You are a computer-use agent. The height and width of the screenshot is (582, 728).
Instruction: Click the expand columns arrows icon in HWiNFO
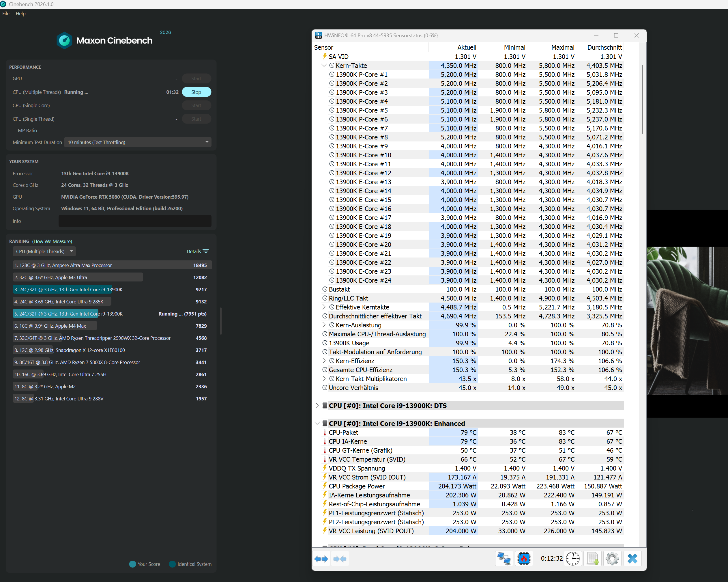pos(321,559)
